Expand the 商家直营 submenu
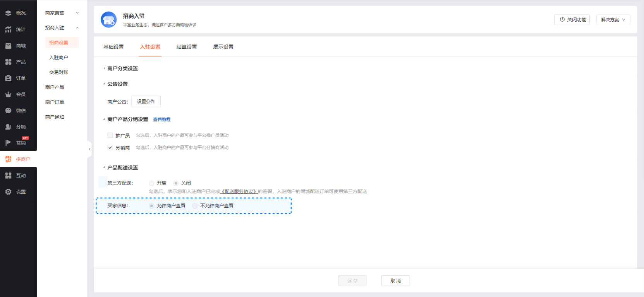The width and height of the screenshot is (644, 297). point(77,13)
